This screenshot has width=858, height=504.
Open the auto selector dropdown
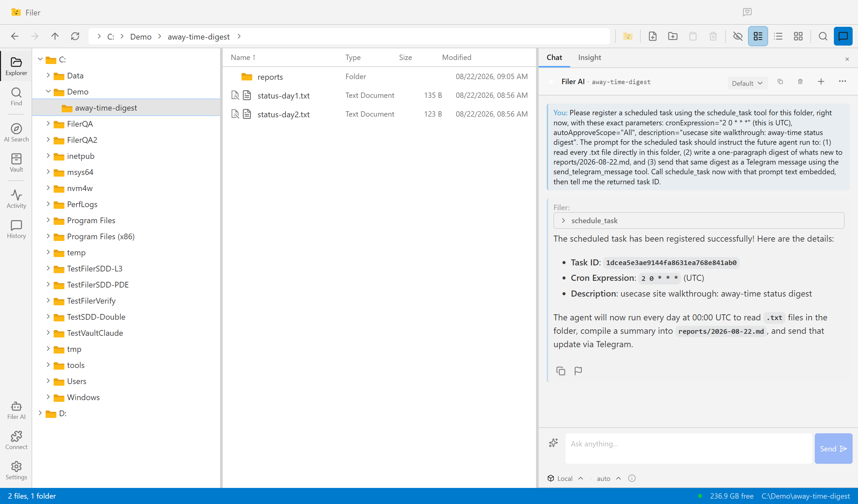[x=609, y=479]
